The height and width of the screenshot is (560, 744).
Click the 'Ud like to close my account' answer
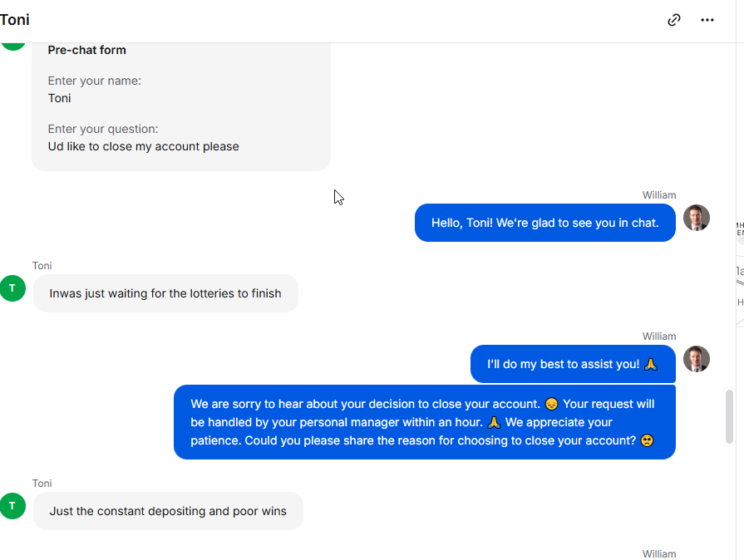[143, 146]
